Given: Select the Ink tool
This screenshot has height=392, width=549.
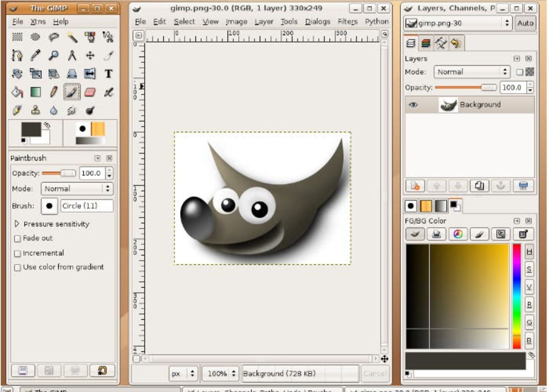Looking at the screenshot, I should (17, 110).
